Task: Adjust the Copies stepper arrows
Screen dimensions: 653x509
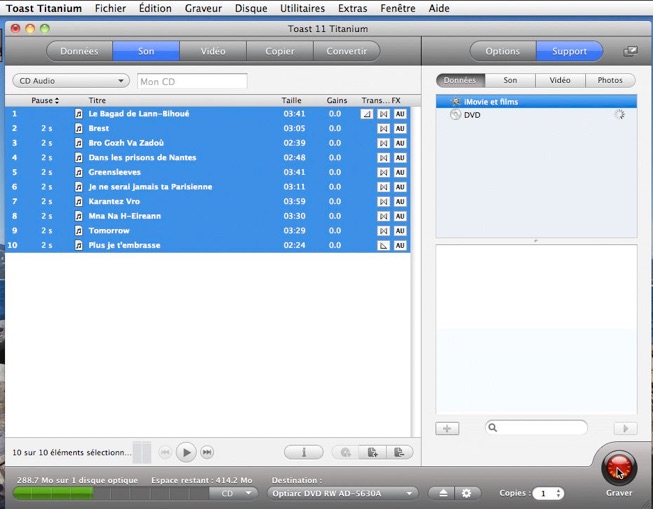Action: (558, 494)
